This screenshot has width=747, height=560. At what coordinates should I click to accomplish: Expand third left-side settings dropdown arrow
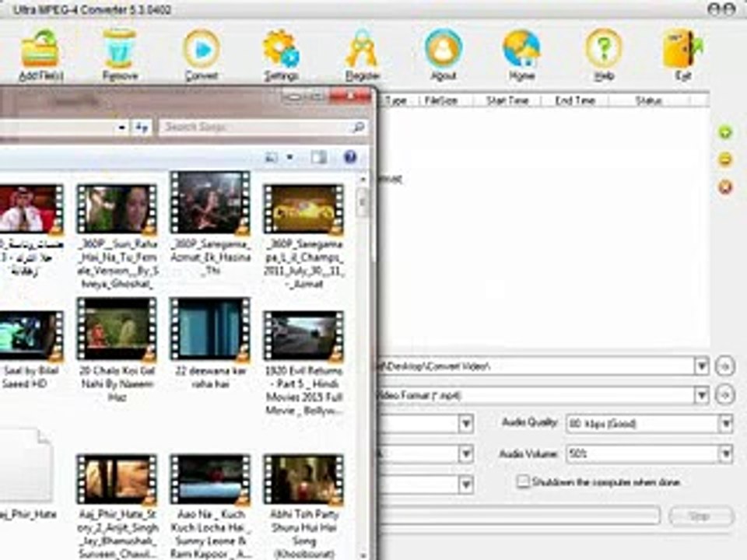click(x=466, y=485)
